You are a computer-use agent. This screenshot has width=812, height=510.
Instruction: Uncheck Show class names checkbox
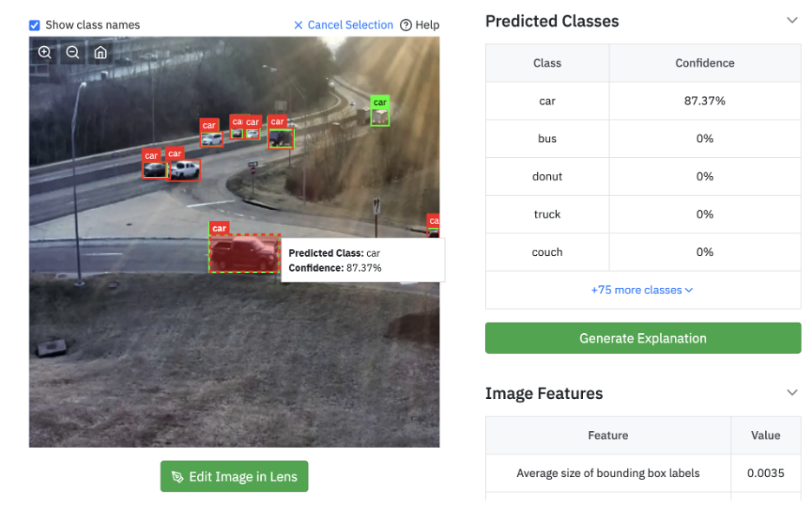(x=35, y=25)
